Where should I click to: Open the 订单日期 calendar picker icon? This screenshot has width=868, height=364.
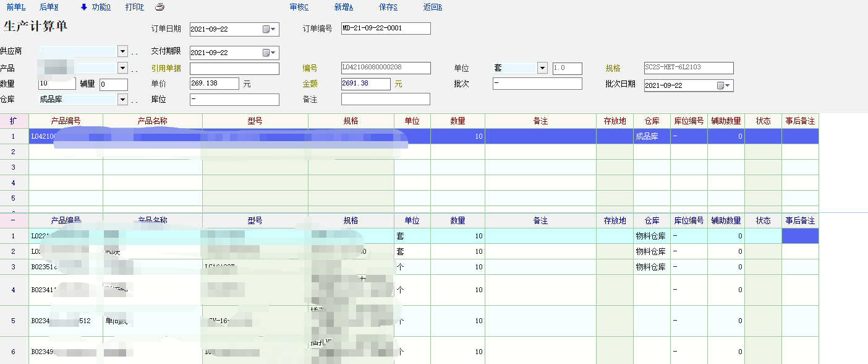266,29
